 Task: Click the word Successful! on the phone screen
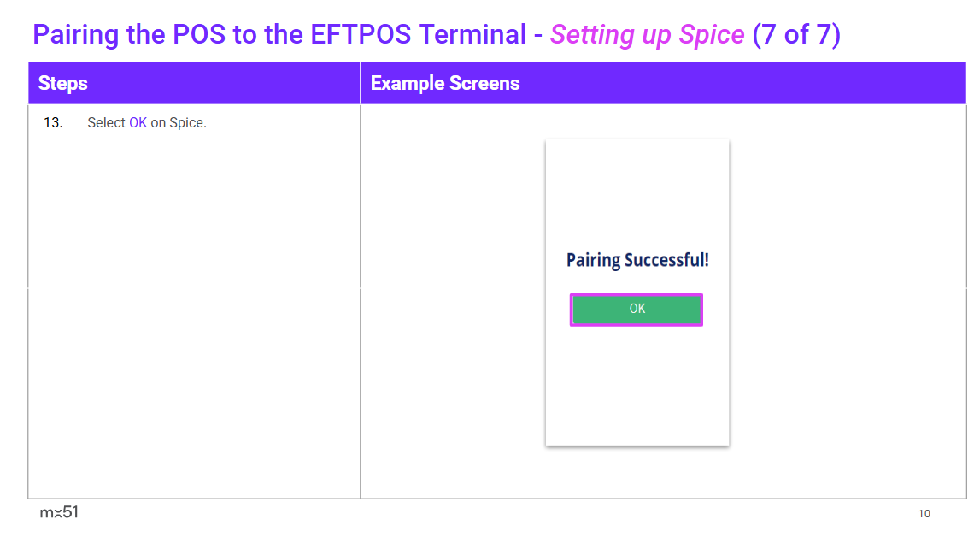[x=666, y=260]
